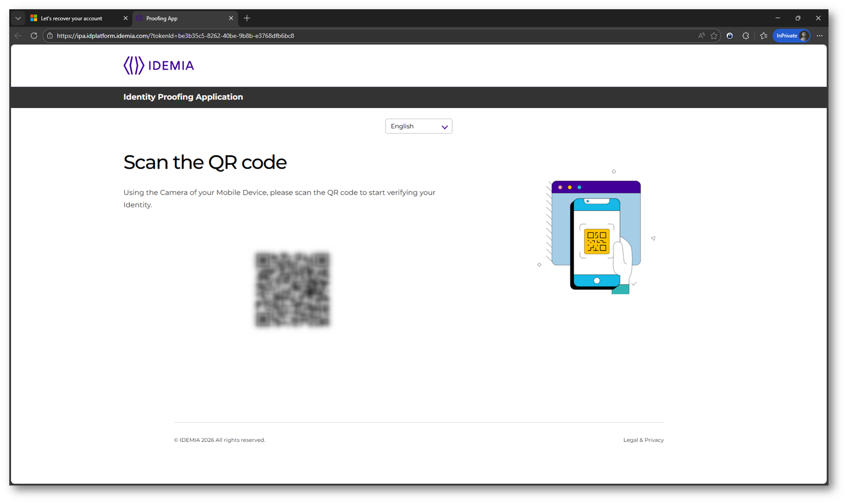
Task: Expand the tab search chevron
Action: tap(18, 18)
